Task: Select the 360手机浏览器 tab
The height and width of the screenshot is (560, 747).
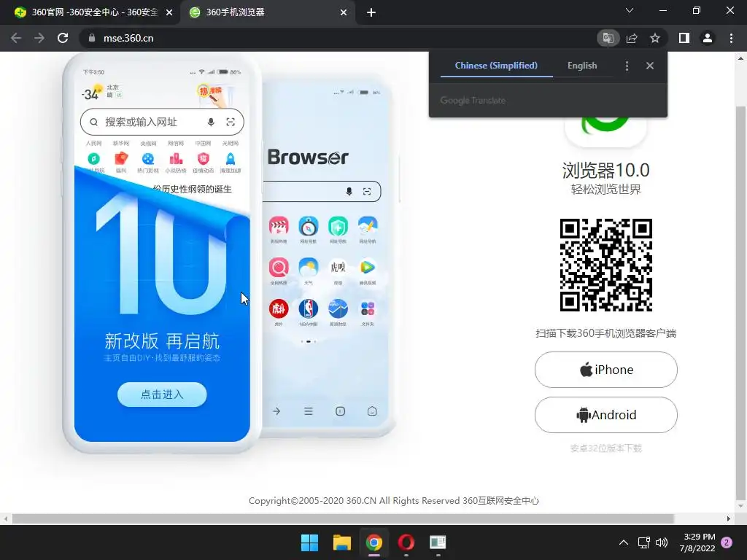Action: (x=267, y=12)
